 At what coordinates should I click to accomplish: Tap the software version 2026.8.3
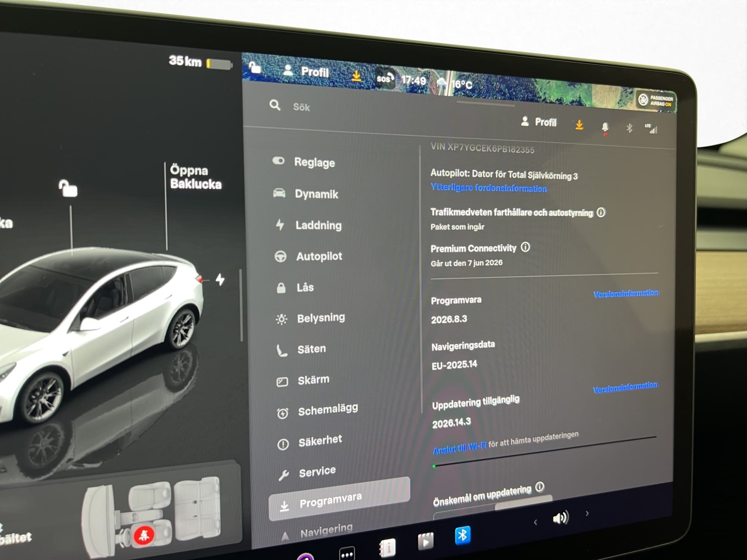click(x=449, y=319)
